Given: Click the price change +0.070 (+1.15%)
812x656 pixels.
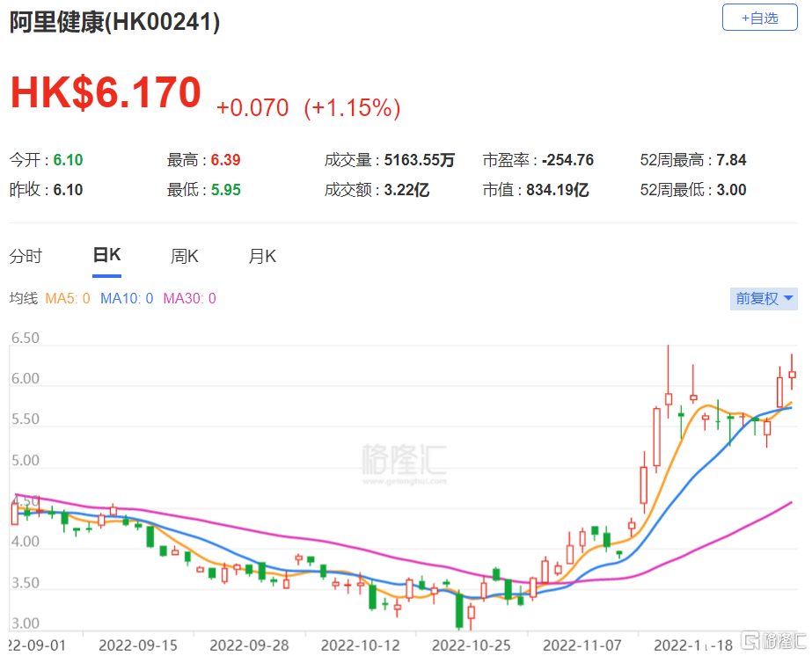Looking at the screenshot, I should pos(308,107).
